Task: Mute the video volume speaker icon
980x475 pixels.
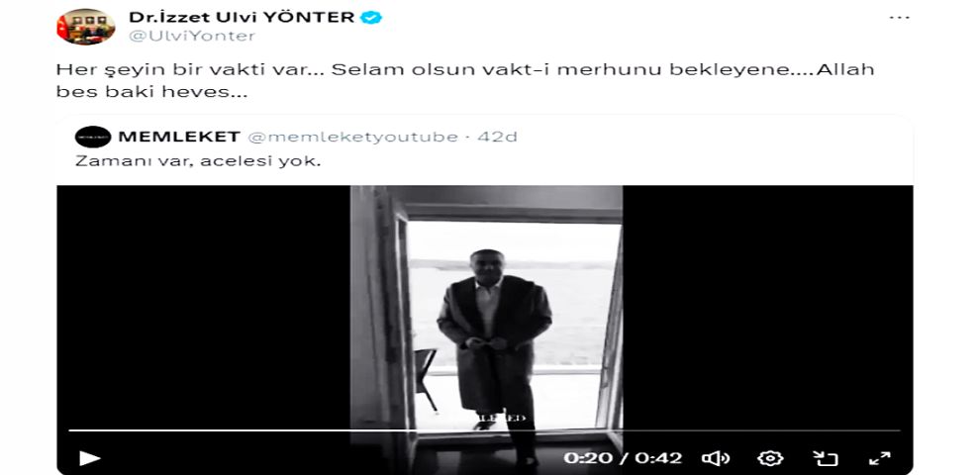Action: (715, 458)
